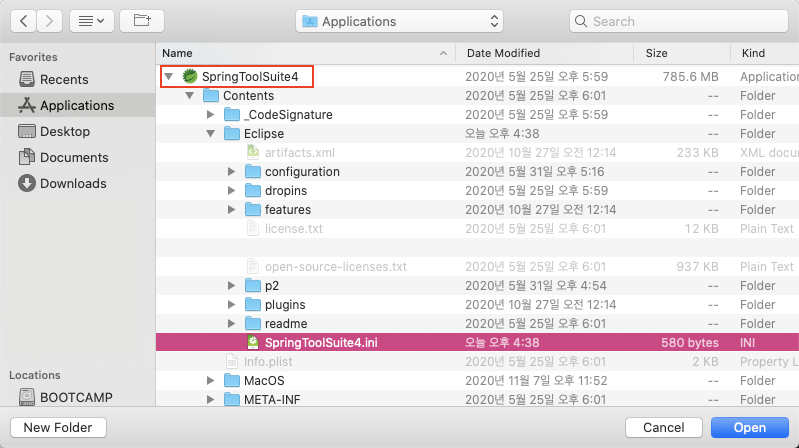799x448 pixels.
Task: Click the Cancel button
Action: (x=663, y=427)
